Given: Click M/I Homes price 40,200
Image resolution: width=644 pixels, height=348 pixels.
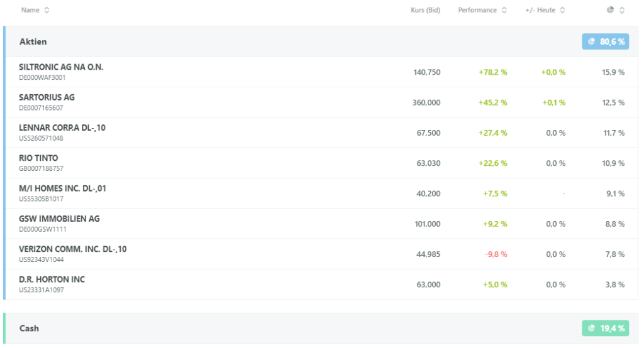Looking at the screenshot, I should click(x=428, y=193).
